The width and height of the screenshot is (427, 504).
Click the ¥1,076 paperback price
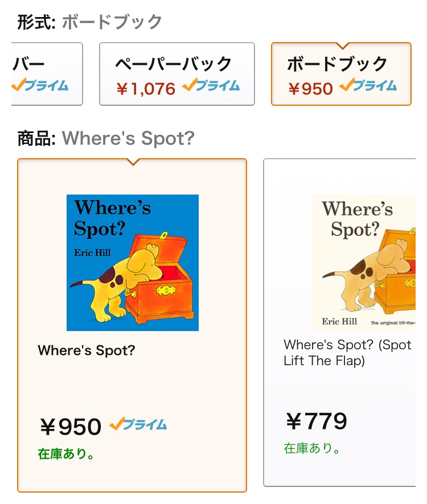point(146,89)
